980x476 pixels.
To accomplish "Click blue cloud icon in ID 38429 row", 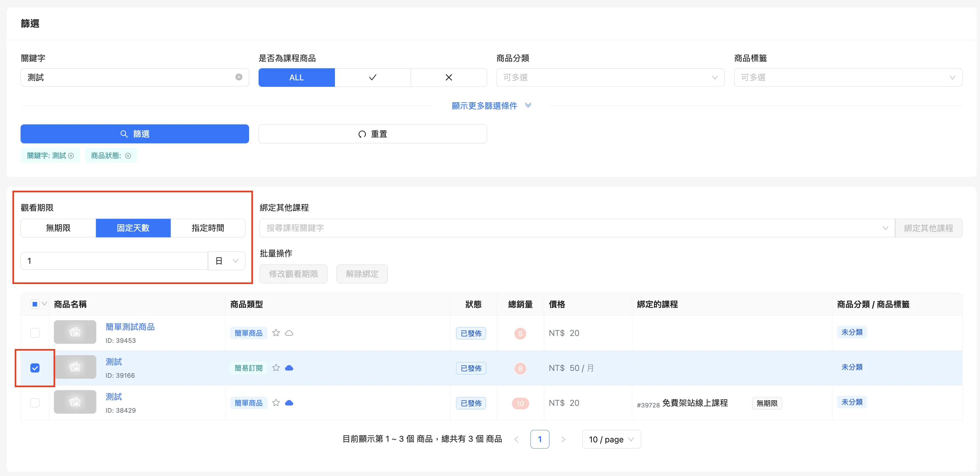I will point(289,403).
